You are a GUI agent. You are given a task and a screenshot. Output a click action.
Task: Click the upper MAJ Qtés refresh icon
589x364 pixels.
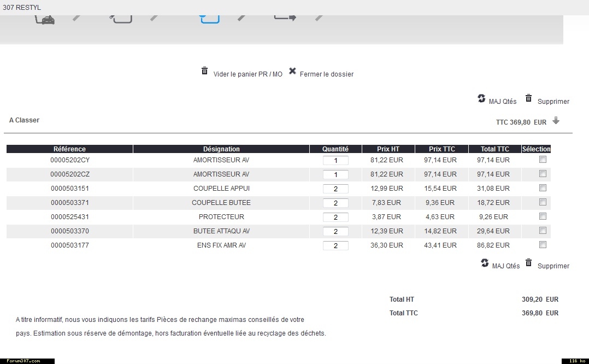click(x=481, y=98)
